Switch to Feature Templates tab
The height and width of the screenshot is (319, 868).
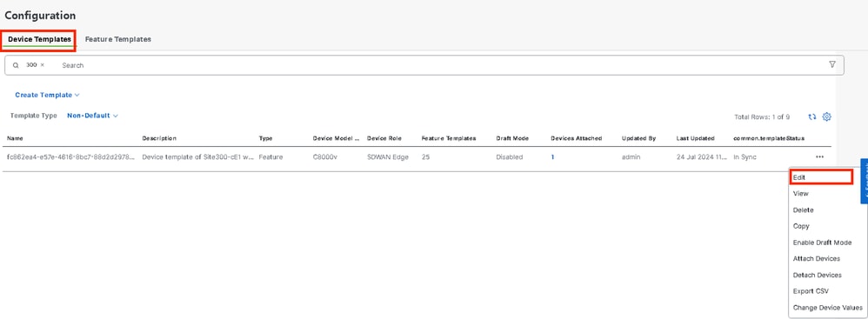tap(118, 39)
